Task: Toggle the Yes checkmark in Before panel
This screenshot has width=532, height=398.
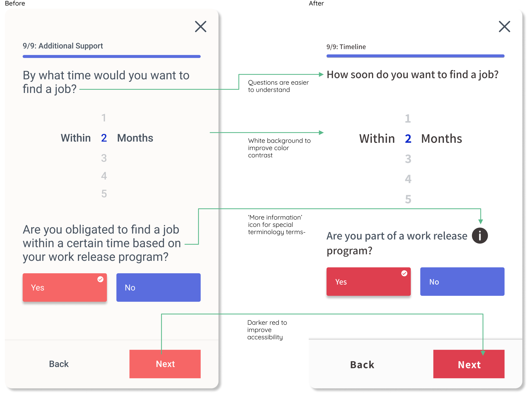Action: (100, 279)
